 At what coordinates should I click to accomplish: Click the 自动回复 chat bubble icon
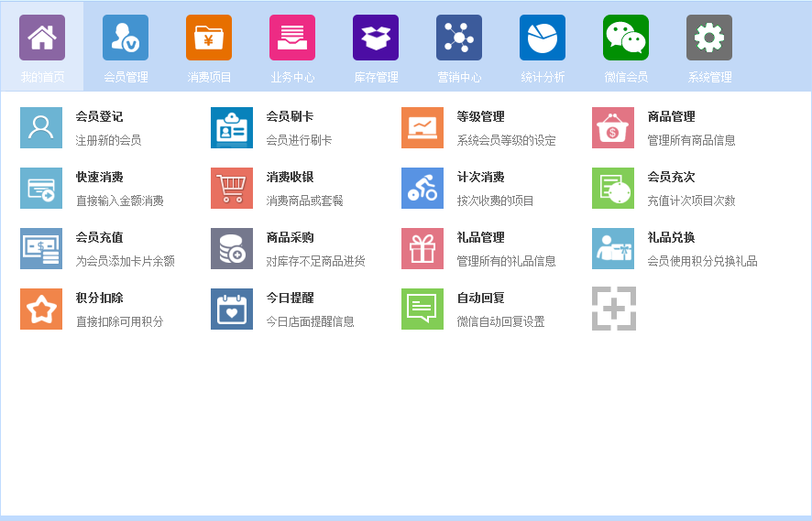422,309
